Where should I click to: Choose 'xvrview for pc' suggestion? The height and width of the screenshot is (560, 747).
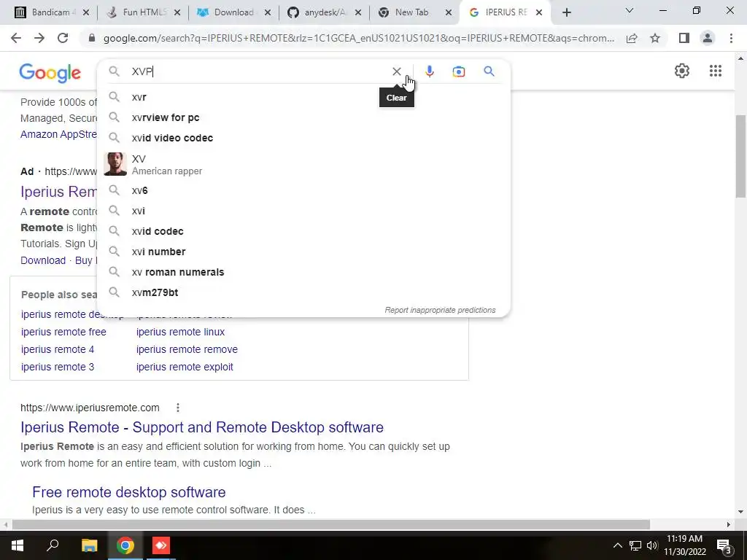[x=303, y=117]
